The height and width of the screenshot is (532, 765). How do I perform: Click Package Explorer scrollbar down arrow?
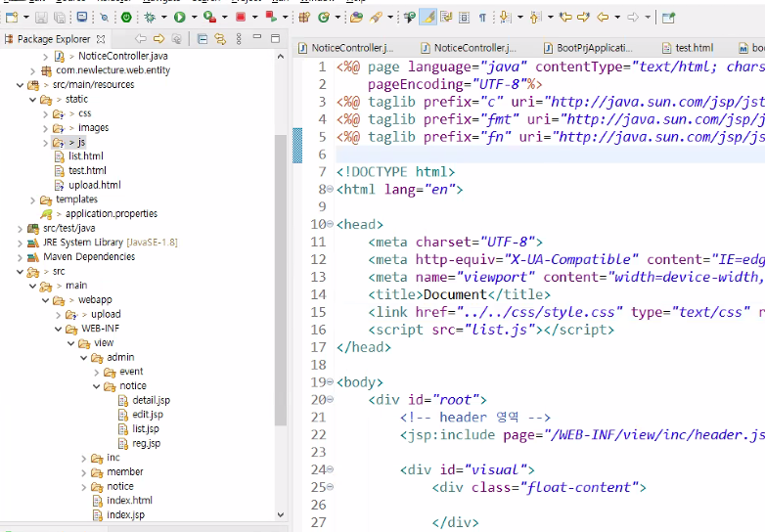[x=281, y=514]
